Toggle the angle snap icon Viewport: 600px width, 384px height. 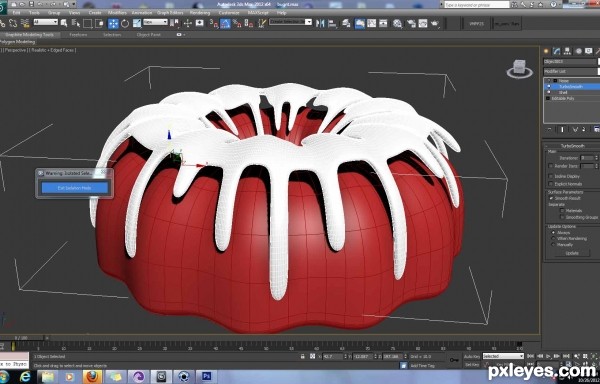click(225, 24)
